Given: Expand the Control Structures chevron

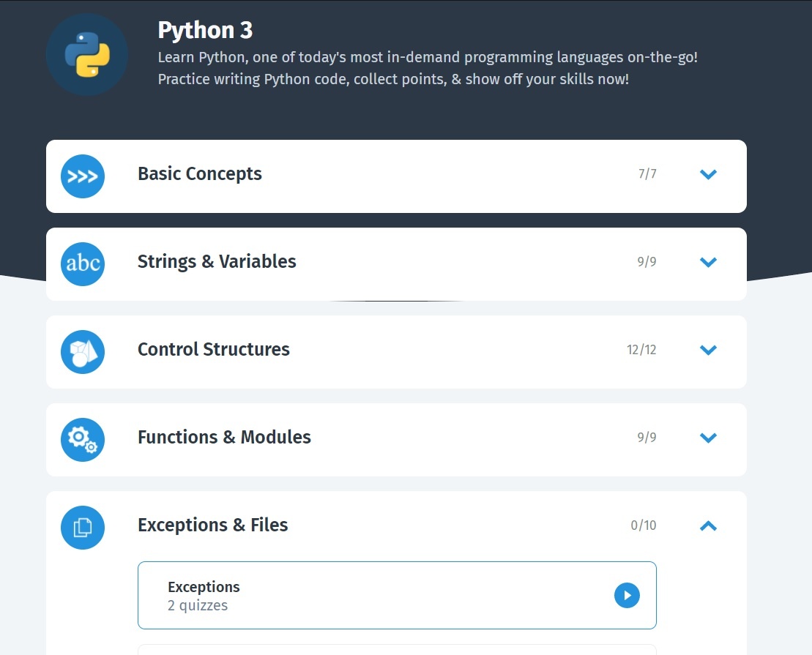Looking at the screenshot, I should click(x=708, y=350).
